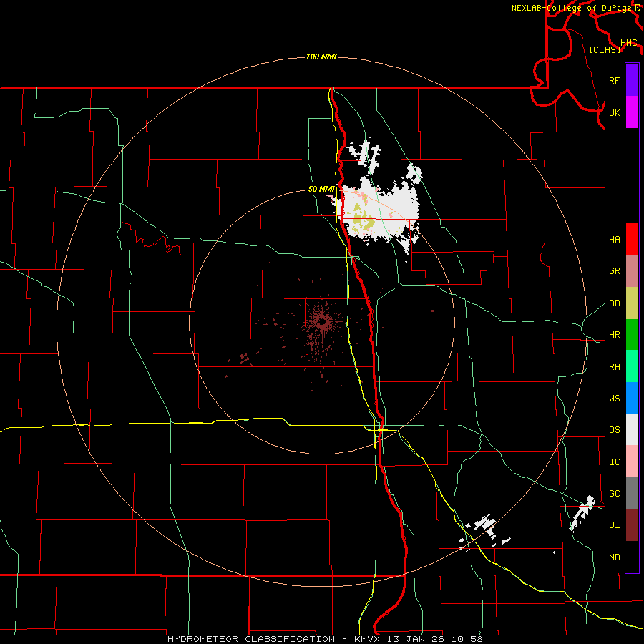644x644 pixels.
Task: Click the GC legend label
Action: tap(614, 494)
